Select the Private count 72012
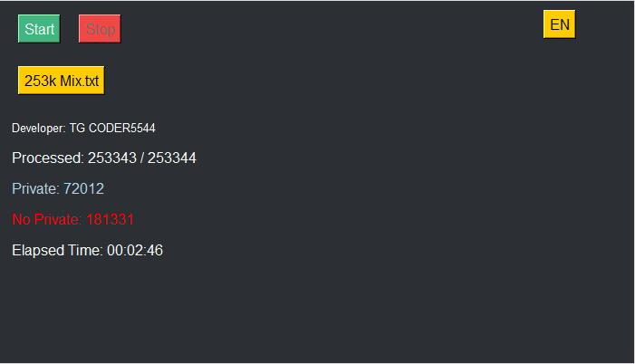 pos(83,189)
